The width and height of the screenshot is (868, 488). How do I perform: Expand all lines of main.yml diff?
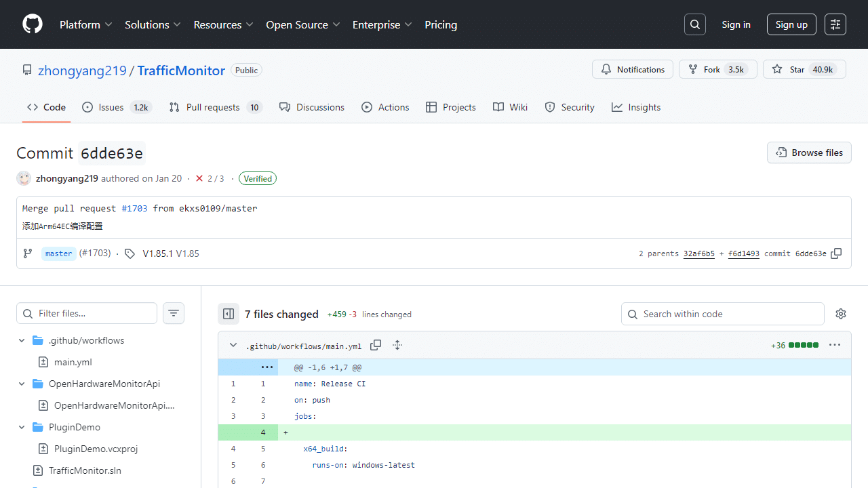click(397, 345)
